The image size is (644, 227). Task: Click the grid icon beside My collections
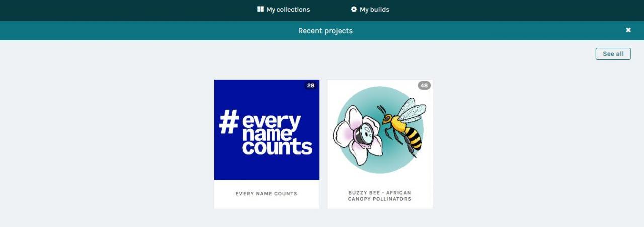pyautogui.click(x=260, y=9)
